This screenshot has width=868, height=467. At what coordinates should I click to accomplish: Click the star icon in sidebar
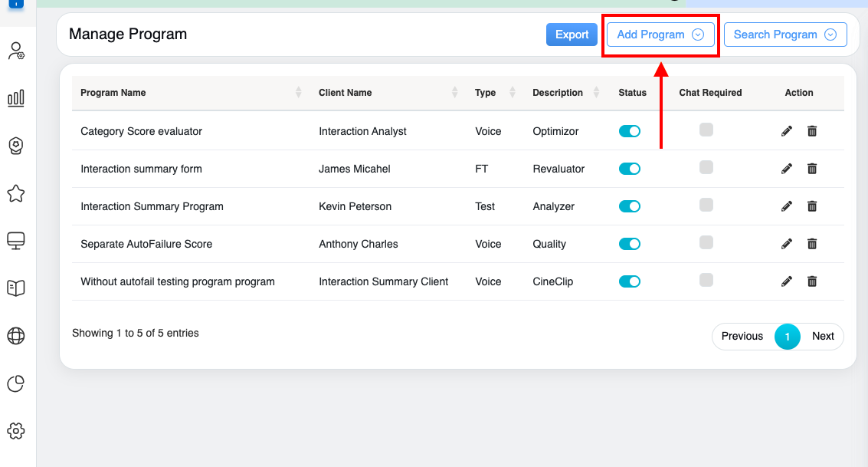tap(16, 193)
